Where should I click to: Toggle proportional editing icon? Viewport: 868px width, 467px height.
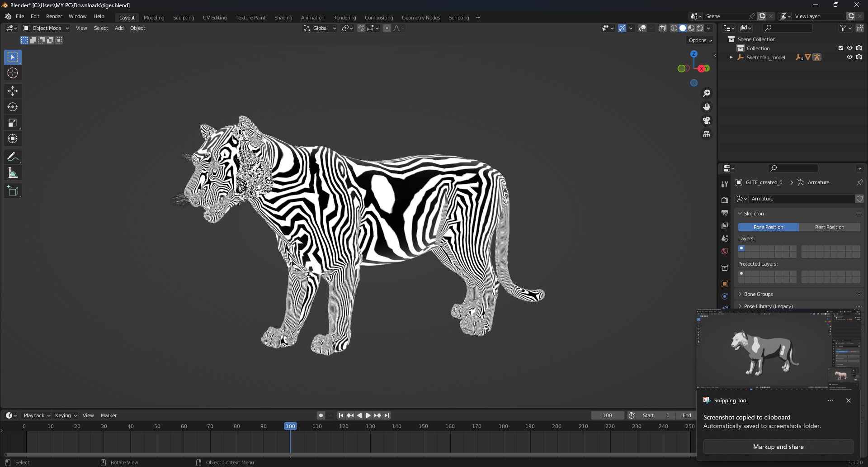tap(387, 28)
